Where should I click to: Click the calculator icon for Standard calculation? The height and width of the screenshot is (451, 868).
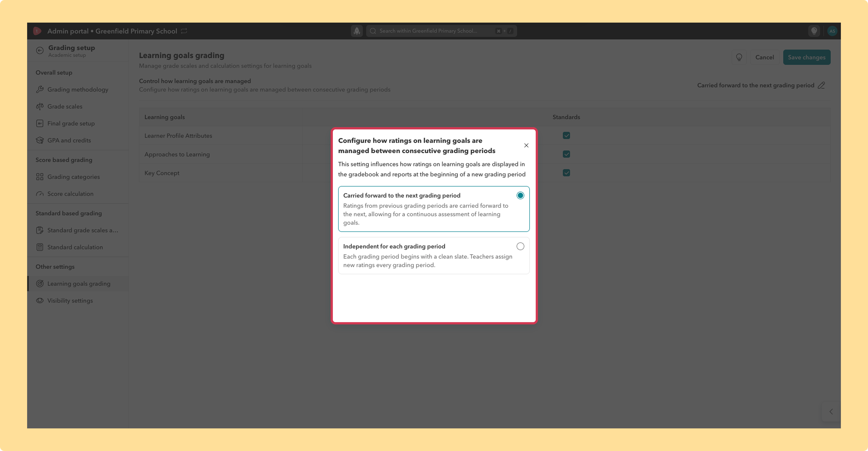click(x=40, y=247)
